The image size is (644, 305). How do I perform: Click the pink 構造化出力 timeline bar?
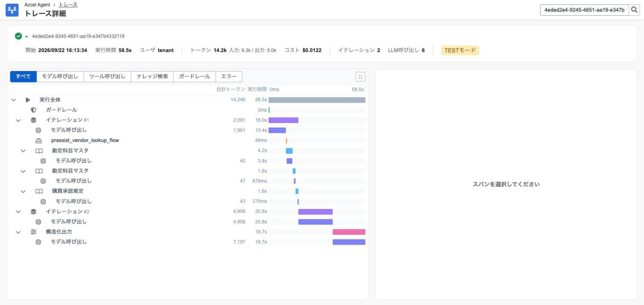[349, 232]
